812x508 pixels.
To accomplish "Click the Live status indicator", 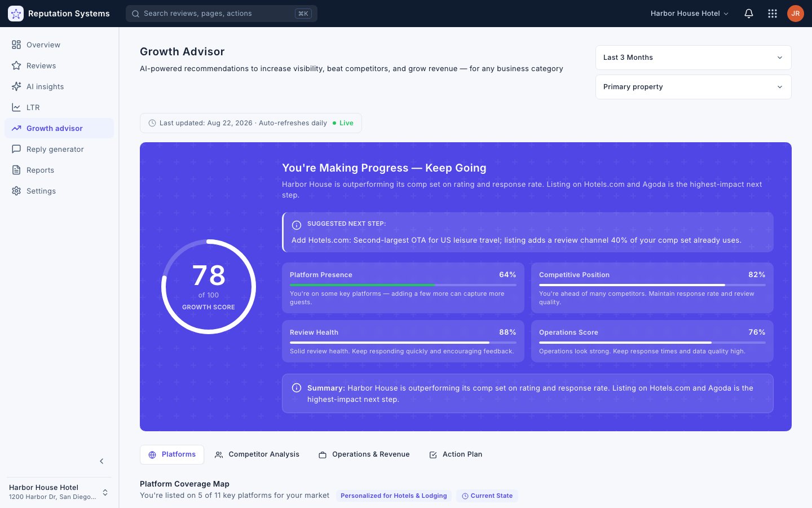I will click(343, 123).
